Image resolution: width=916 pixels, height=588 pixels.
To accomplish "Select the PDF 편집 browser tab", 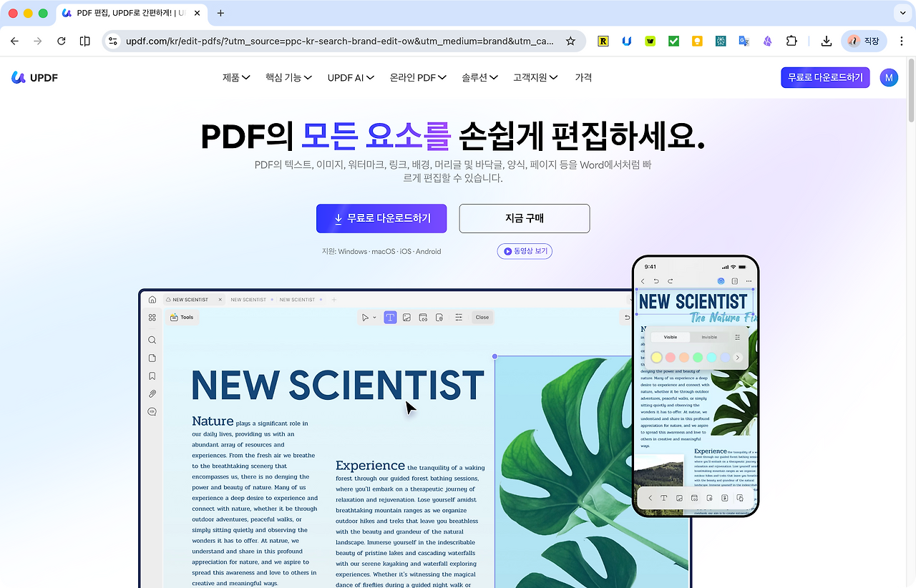I will 132,13.
